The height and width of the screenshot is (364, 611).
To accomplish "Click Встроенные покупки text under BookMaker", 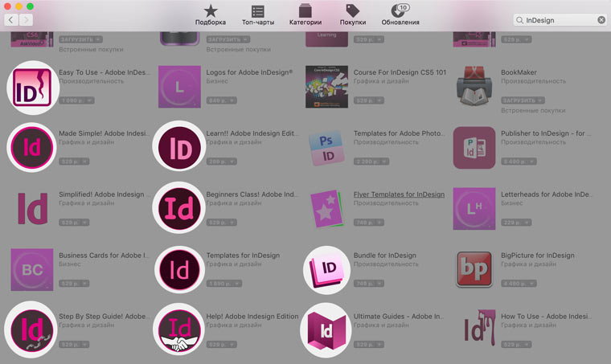I will [533, 111].
